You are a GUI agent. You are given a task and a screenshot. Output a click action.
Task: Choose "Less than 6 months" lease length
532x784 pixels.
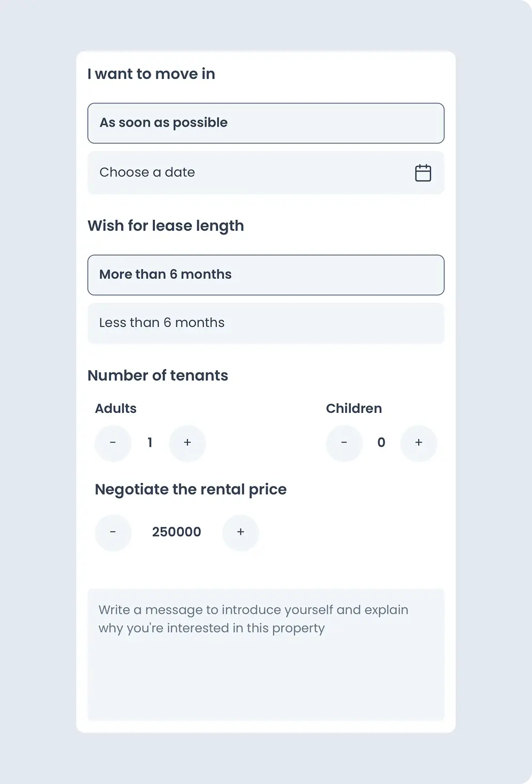(x=265, y=323)
